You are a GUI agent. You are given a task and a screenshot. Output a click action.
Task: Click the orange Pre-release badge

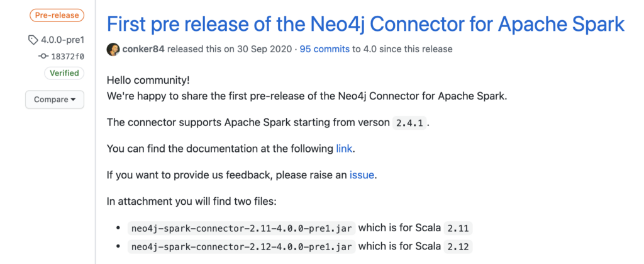click(x=57, y=15)
